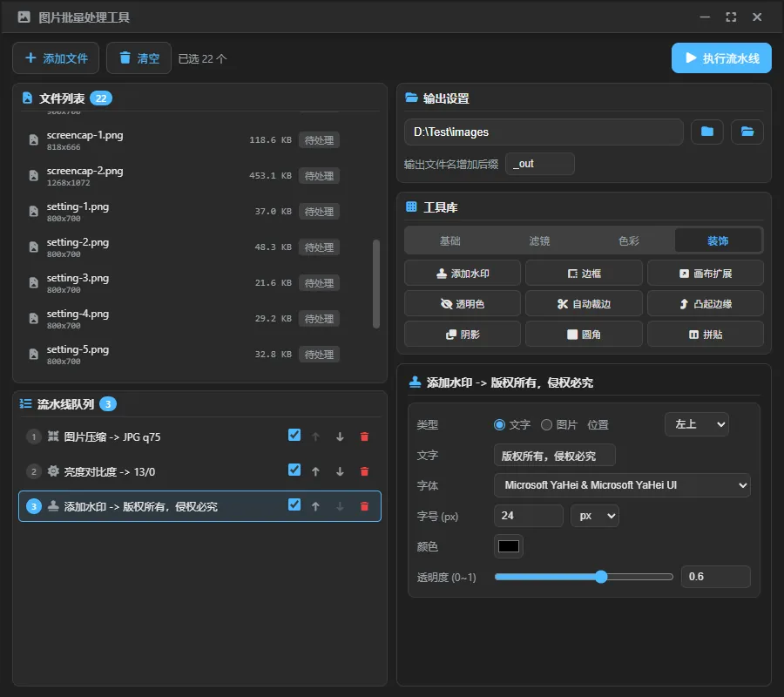Select 图片 watermark type radio
Viewport: 784px width, 697px height.
click(546, 425)
